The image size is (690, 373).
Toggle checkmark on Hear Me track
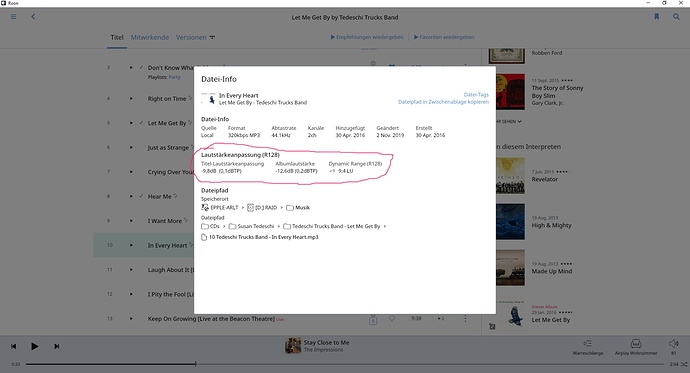click(x=141, y=196)
